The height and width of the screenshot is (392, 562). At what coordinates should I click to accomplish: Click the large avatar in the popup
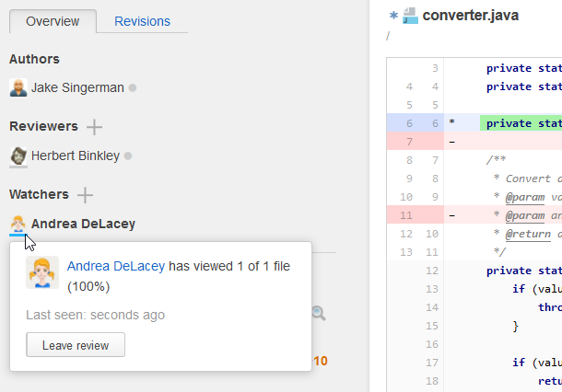pyautogui.click(x=42, y=273)
